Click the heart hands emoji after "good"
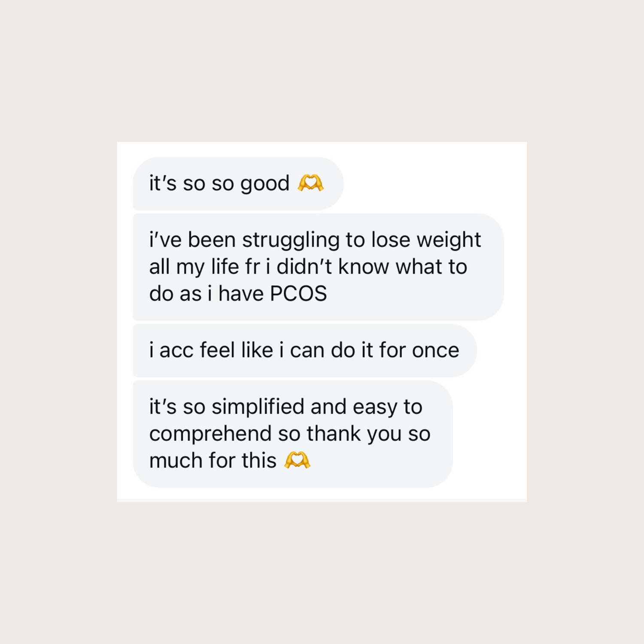Image resolution: width=644 pixels, height=644 pixels. pos(310,183)
